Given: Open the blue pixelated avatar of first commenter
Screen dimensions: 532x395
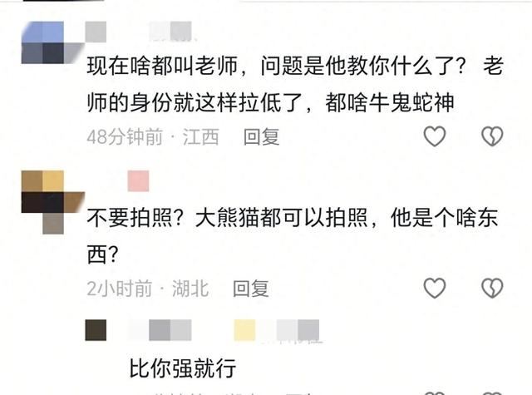Looking at the screenshot, I should coord(52,42).
